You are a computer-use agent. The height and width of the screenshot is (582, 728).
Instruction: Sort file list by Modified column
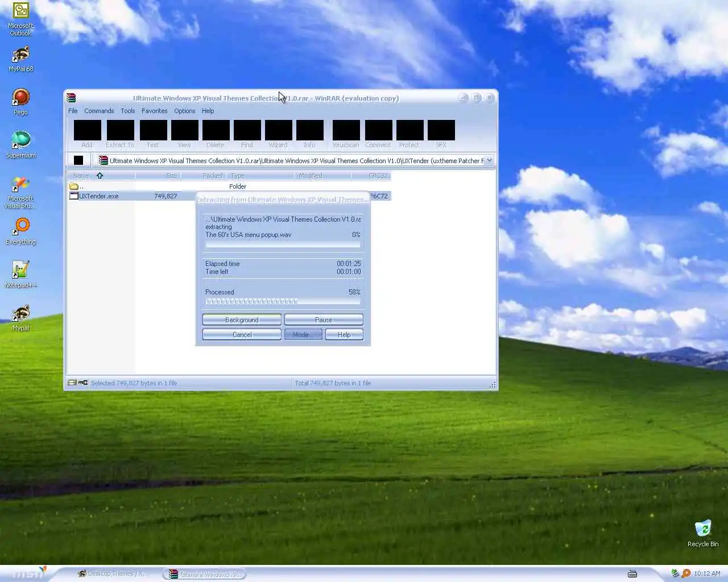click(323, 176)
